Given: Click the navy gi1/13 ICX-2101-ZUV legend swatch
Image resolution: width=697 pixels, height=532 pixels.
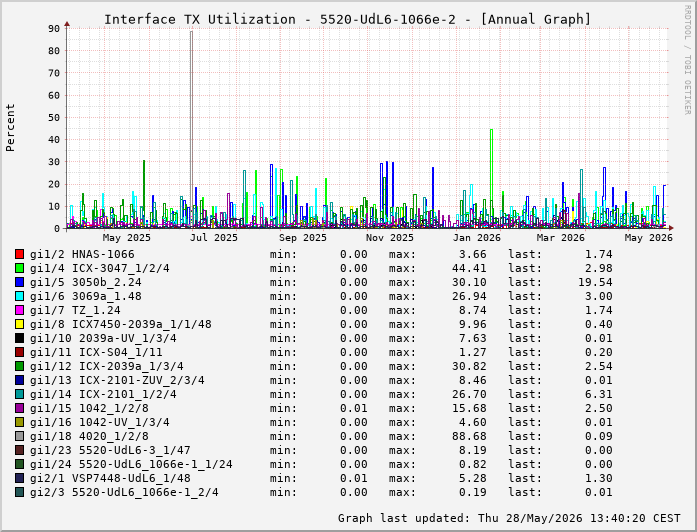Looking at the screenshot, I should tap(19, 380).
